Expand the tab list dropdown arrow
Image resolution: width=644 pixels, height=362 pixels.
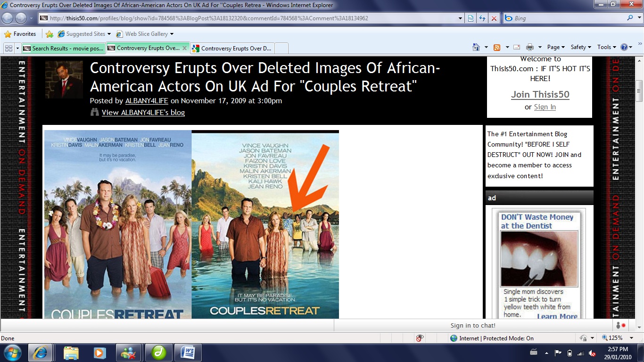coord(17,48)
